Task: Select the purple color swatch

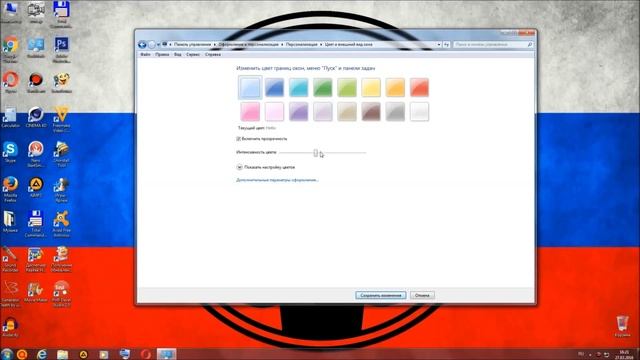Action: click(x=298, y=111)
